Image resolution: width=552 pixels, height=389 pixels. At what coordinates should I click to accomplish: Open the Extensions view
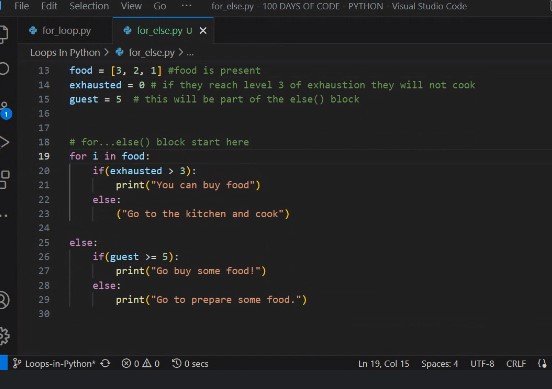pyautogui.click(x=4, y=180)
